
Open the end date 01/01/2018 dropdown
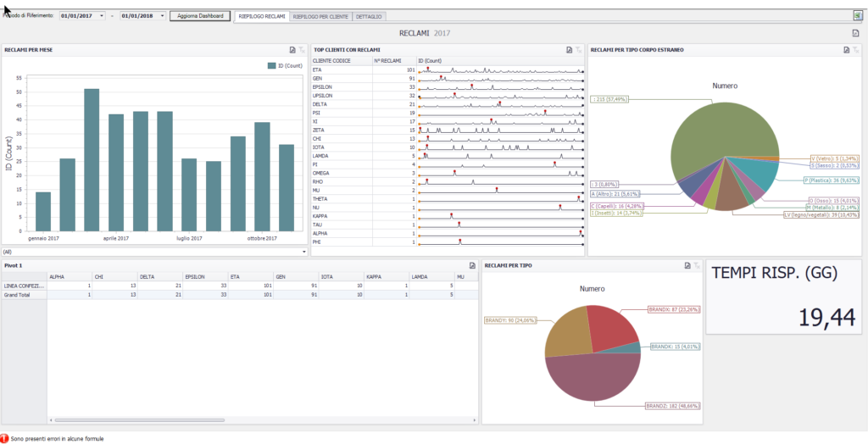click(162, 16)
